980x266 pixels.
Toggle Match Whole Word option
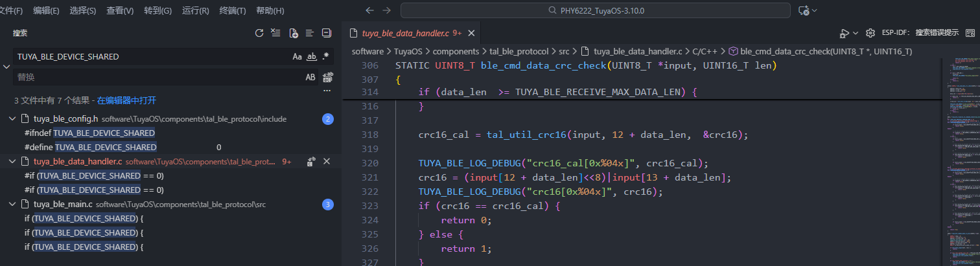coord(311,57)
